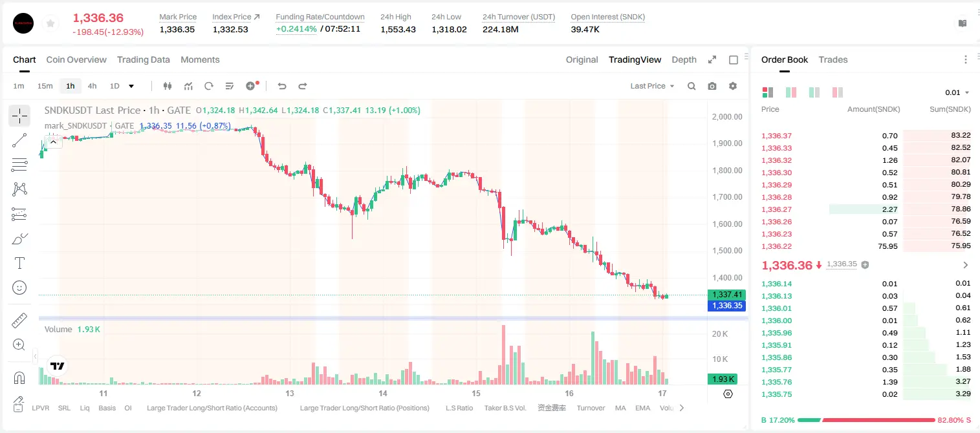Screen dimensions: 980x433
Task: Expand the 1D timeframe dropdown arrow
Action: point(131,86)
